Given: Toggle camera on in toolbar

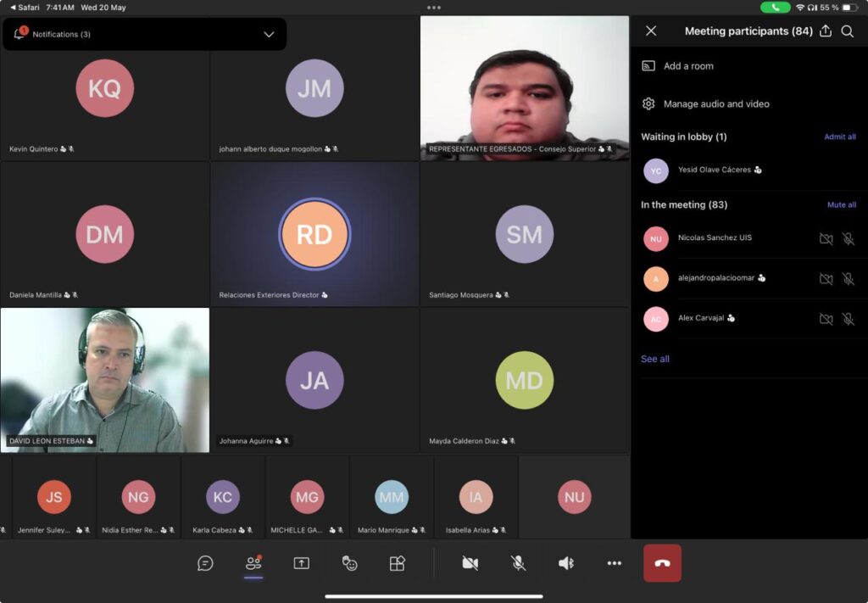Looking at the screenshot, I should [x=470, y=563].
